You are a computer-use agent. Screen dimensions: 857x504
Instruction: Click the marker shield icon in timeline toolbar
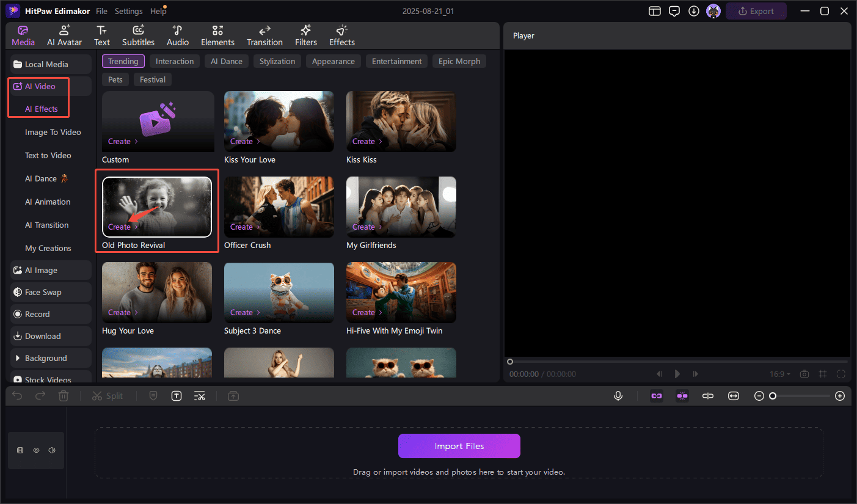coord(153,396)
